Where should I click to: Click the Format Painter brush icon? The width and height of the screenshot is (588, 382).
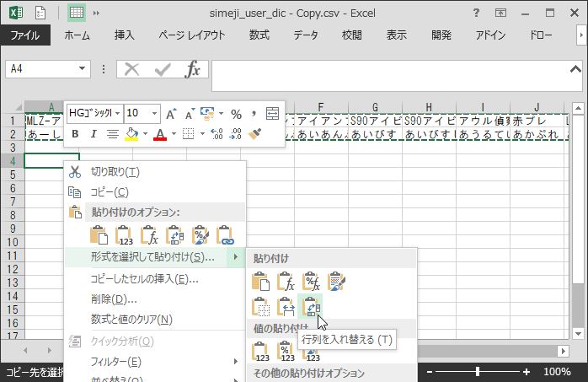point(254,134)
